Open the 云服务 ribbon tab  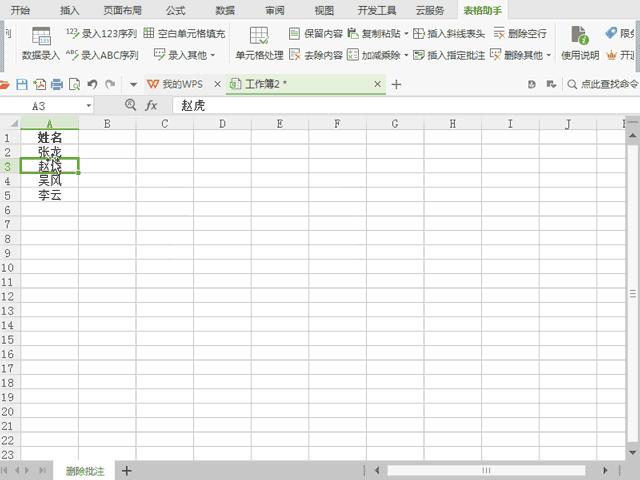click(x=430, y=10)
